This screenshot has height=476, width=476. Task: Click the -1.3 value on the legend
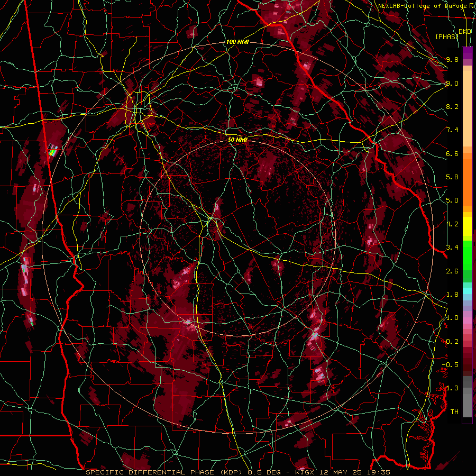pyautogui.click(x=450, y=388)
